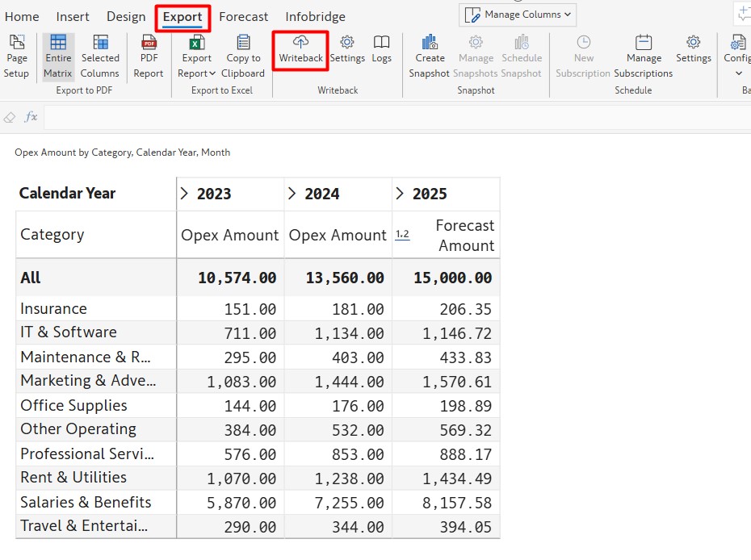Click the Writeback cloud icon
The image size is (751, 560).
pos(300,42)
